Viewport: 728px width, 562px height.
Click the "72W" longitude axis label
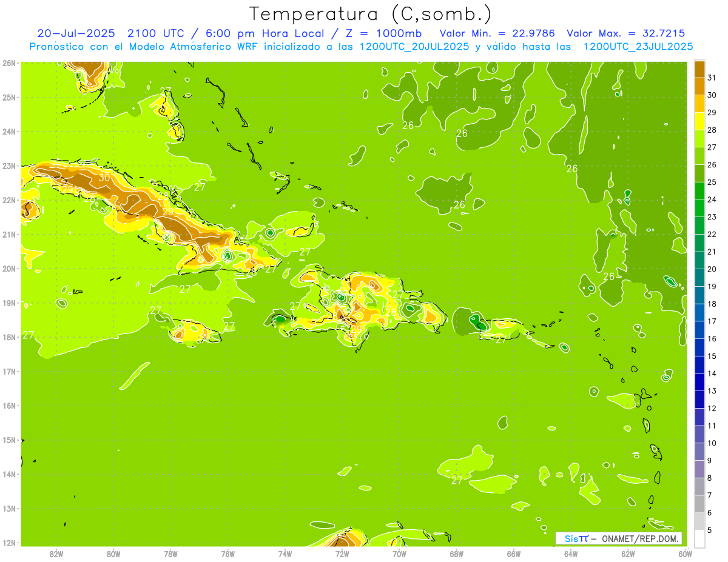click(x=342, y=554)
